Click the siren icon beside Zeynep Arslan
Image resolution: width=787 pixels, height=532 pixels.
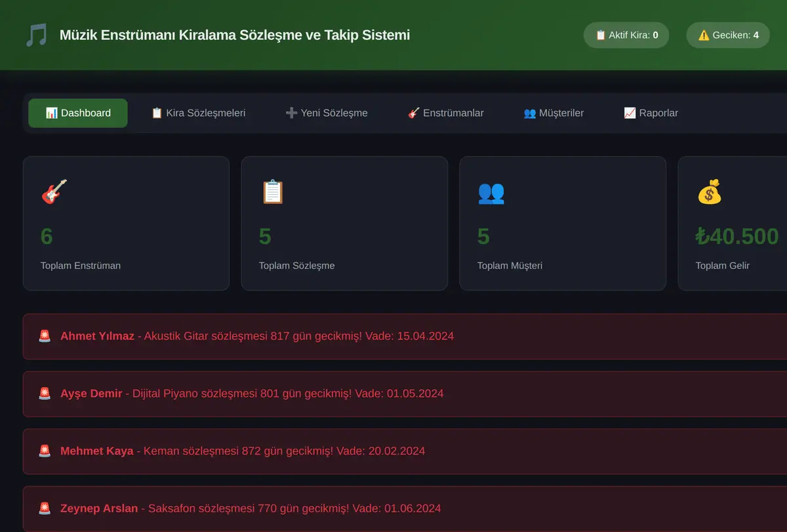point(45,508)
